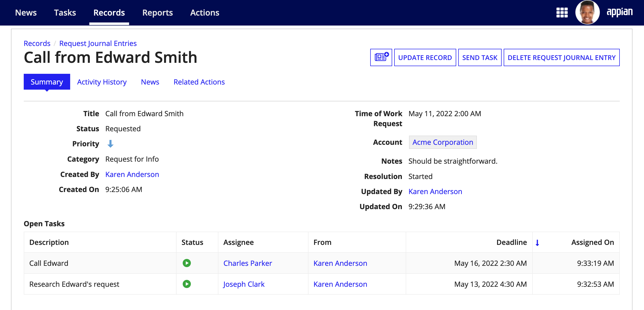Sort by the Assigned On column header
The image size is (644, 310).
click(592, 242)
